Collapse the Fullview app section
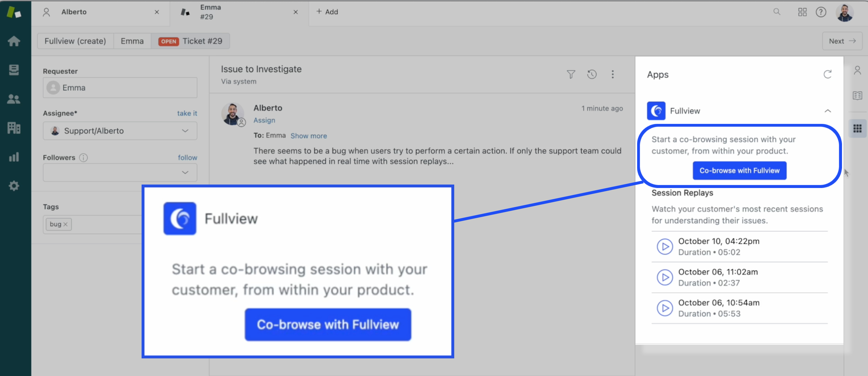868x376 pixels. pyautogui.click(x=827, y=111)
